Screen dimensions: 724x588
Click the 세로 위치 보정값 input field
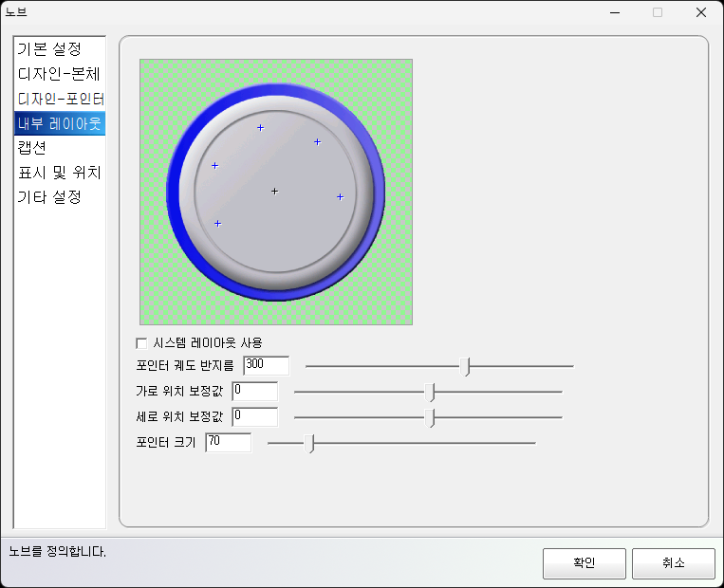click(255, 416)
